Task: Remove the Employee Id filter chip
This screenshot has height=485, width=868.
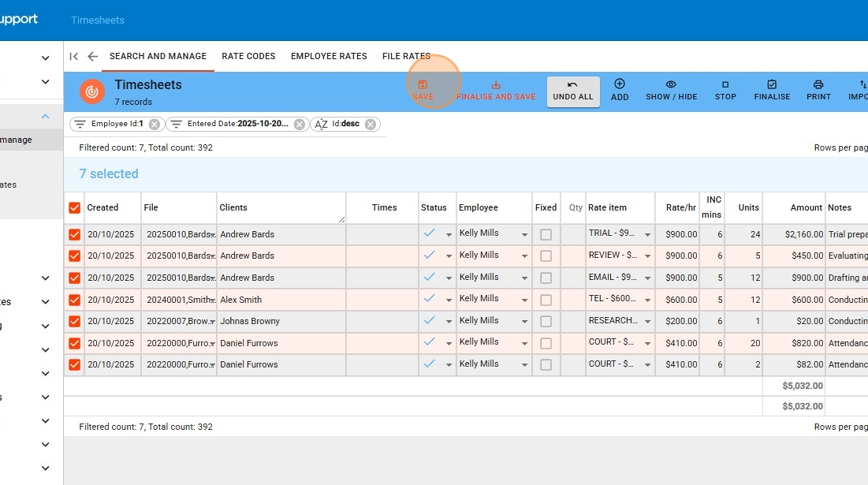Action: [155, 125]
